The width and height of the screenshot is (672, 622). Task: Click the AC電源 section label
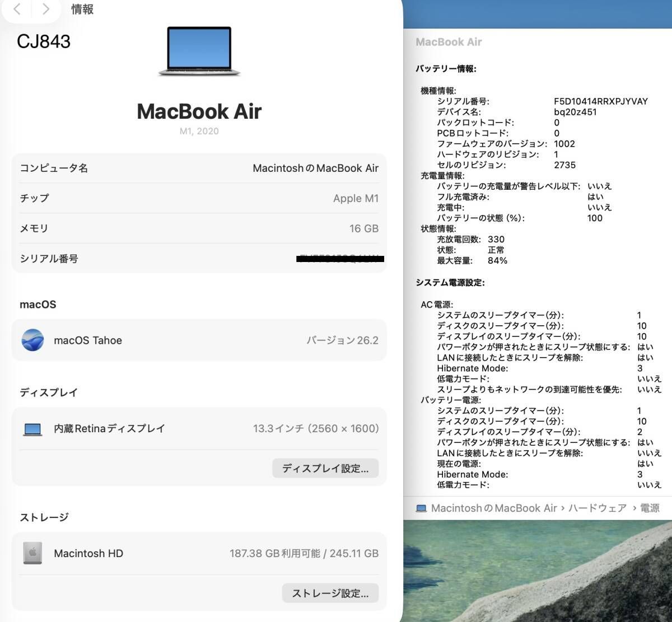437,305
